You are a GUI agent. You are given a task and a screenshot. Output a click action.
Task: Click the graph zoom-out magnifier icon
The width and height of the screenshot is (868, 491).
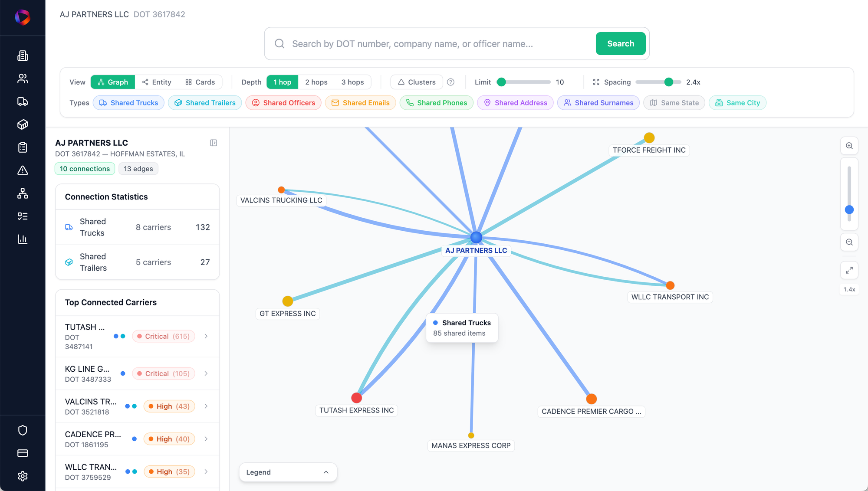click(x=849, y=242)
